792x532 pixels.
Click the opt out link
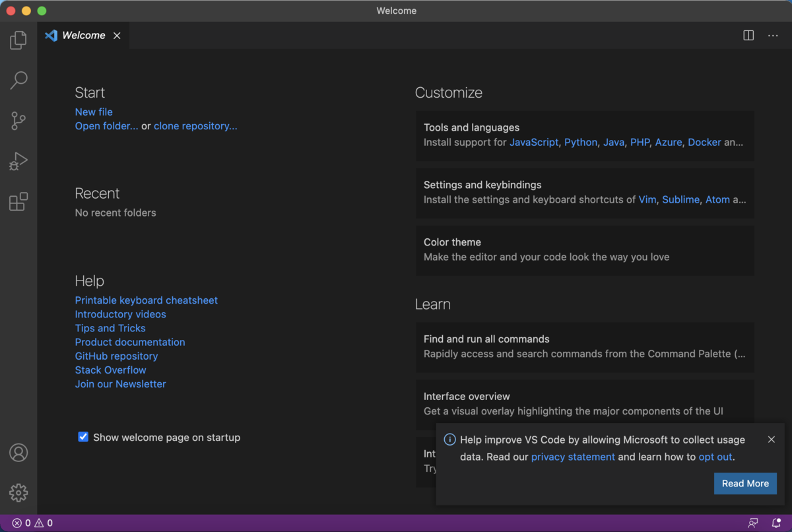pos(715,457)
